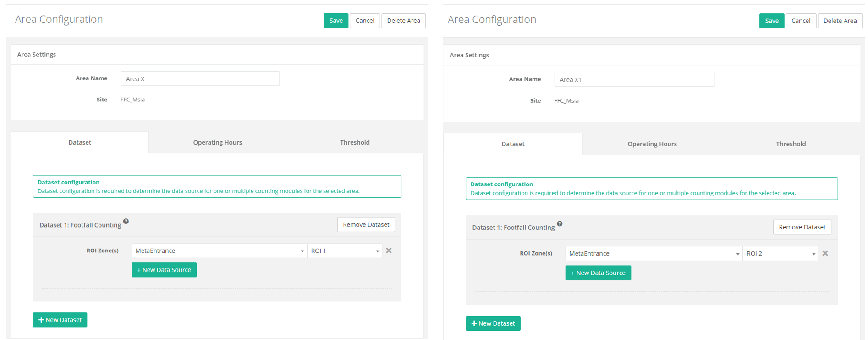The image size is (868, 340).
Task: Remove the ROI 1 data source row with X
Action: pyautogui.click(x=389, y=251)
